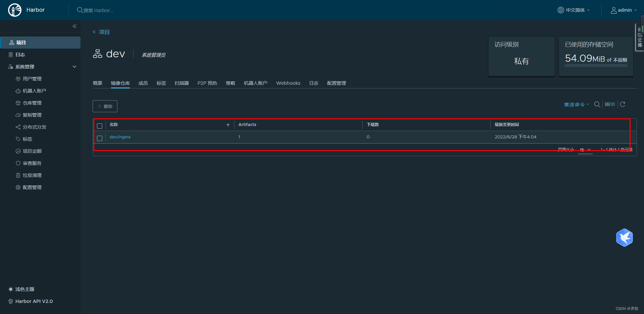Screen dimensions: 644x314
Task: Switch to the 概要 tab
Action: pyautogui.click(x=98, y=83)
